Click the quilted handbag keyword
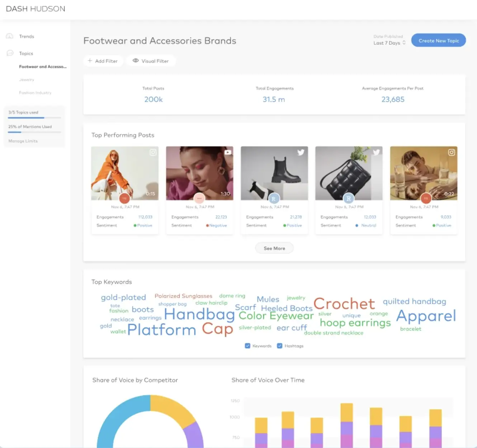Viewport: 477px width, 448px height. [414, 301]
